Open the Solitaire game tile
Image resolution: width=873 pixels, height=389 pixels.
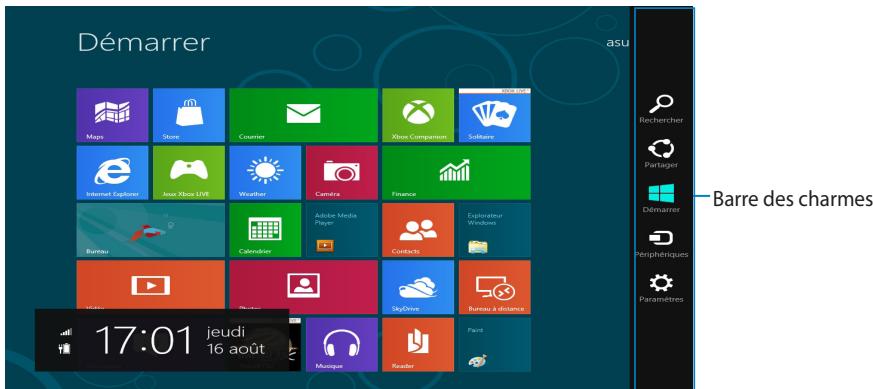(494, 115)
